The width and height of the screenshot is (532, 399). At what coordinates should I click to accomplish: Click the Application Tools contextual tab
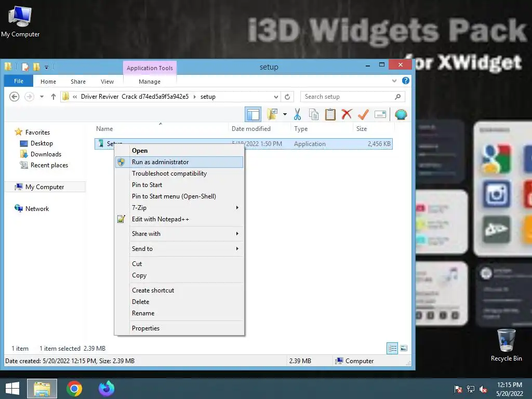tap(150, 68)
